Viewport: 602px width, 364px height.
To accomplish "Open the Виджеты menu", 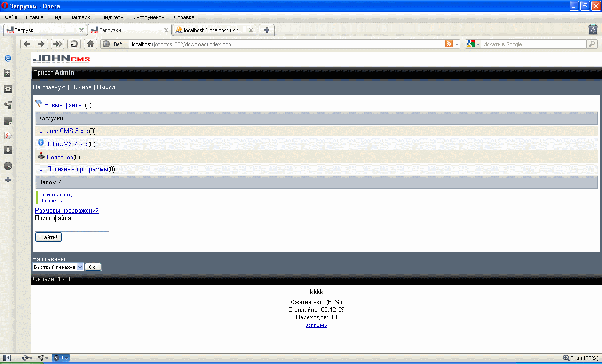I will pos(113,17).
